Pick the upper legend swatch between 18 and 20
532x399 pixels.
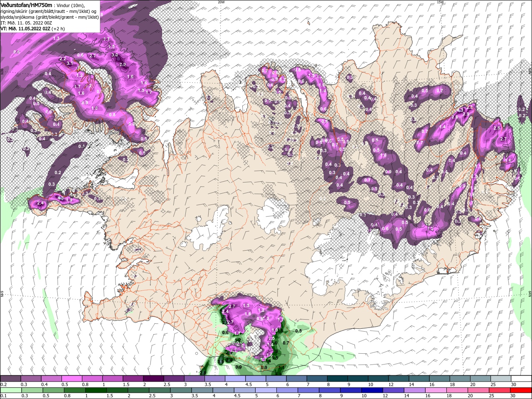[461, 379]
